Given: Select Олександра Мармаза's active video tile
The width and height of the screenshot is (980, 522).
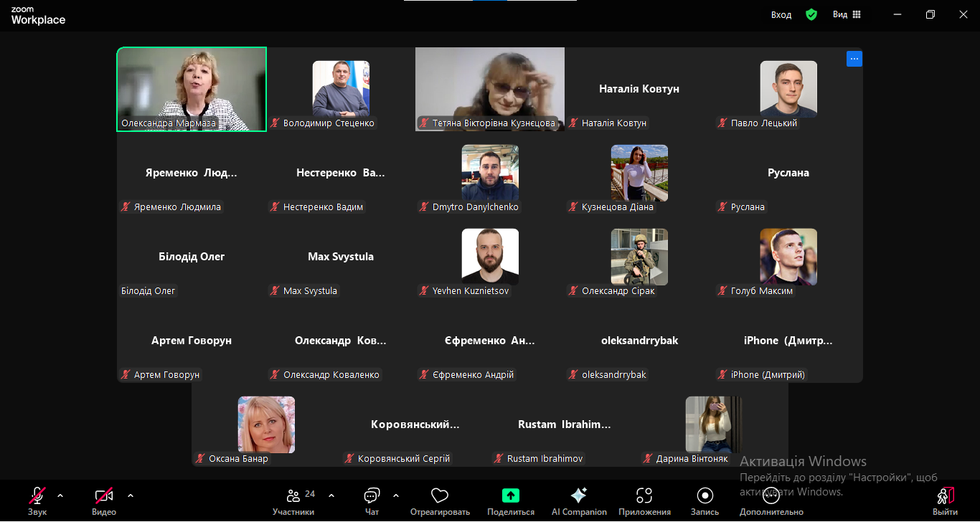Looking at the screenshot, I should pyautogui.click(x=192, y=90).
